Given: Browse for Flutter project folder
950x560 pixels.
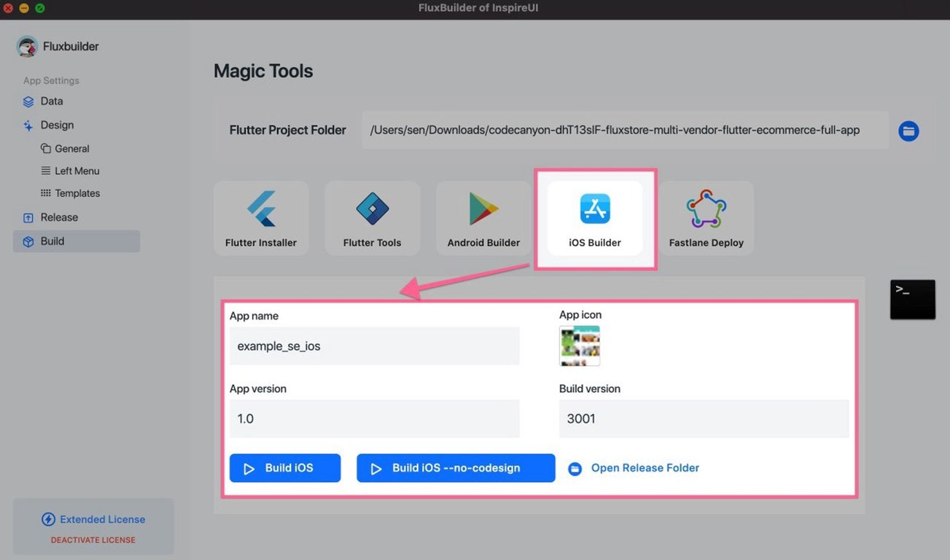Looking at the screenshot, I should [908, 131].
